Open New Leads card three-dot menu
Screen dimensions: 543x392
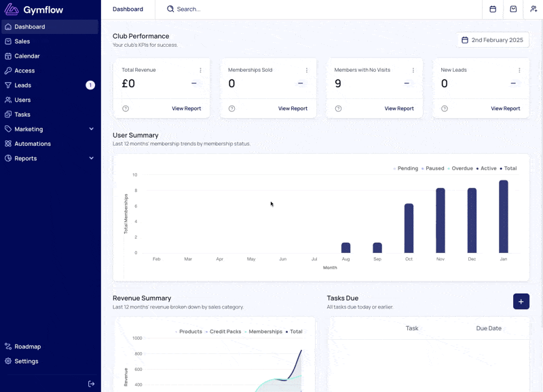pos(519,71)
